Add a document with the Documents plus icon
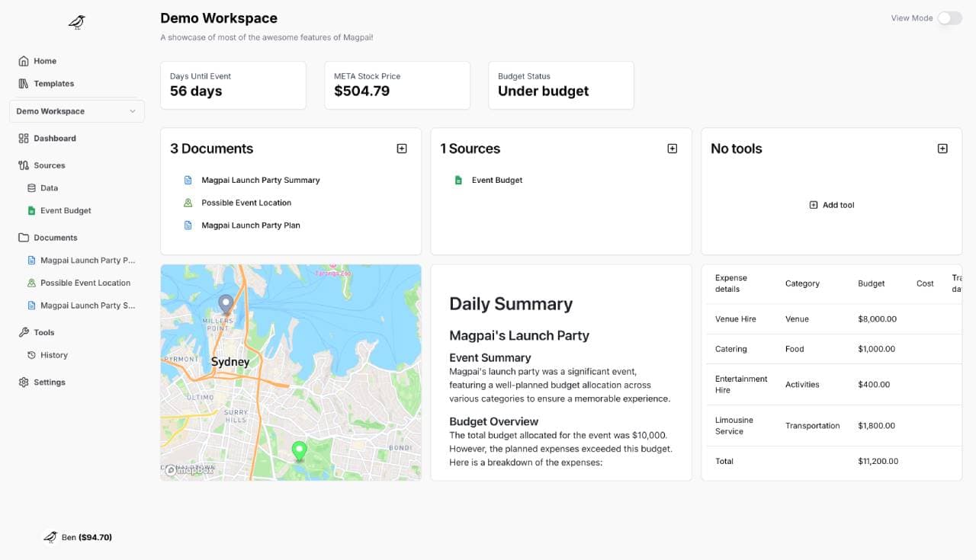This screenshot has height=560, width=976. 402,149
